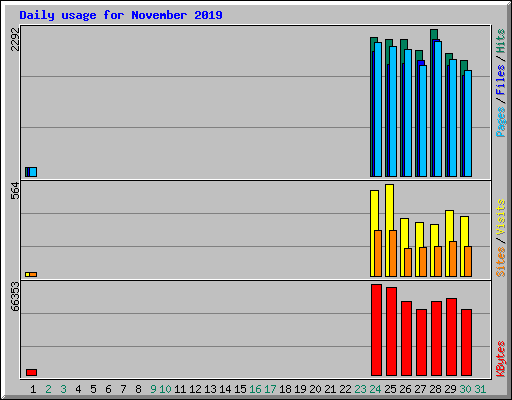
Task: Click day label 1 on the x-axis
Action: (33, 389)
